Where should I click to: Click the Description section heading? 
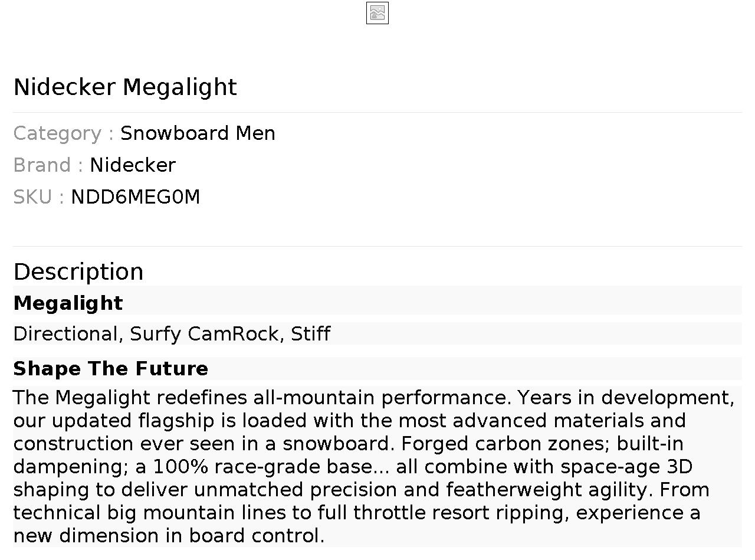(x=78, y=272)
